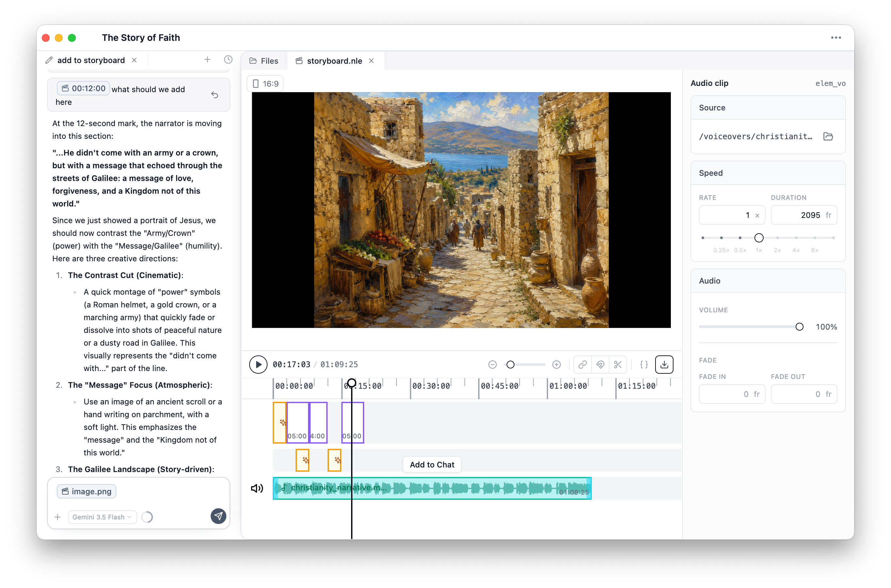Play the storyboard timeline
This screenshot has height=588, width=891.
258,365
